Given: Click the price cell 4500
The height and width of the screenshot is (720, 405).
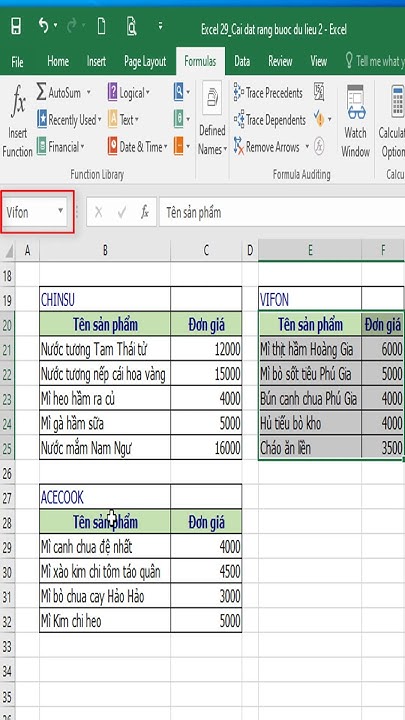Looking at the screenshot, I should [206, 572].
